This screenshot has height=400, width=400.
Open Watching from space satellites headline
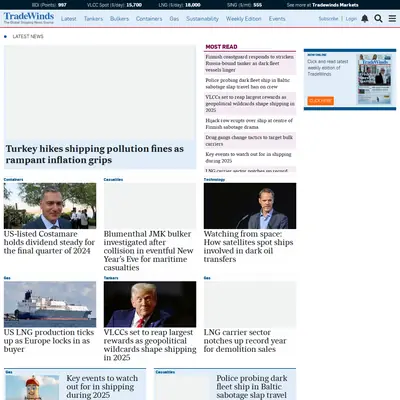click(x=248, y=247)
